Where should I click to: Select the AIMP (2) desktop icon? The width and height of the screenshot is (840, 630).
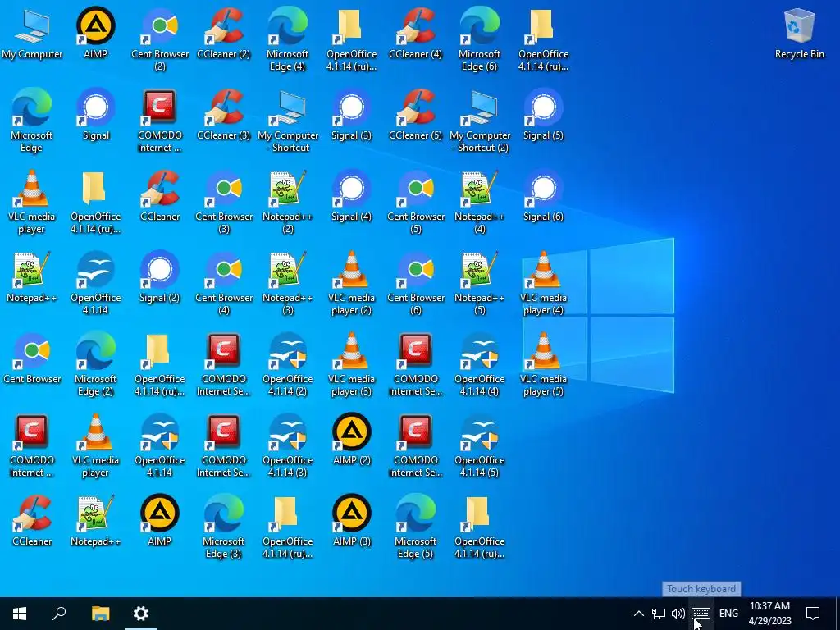point(351,440)
